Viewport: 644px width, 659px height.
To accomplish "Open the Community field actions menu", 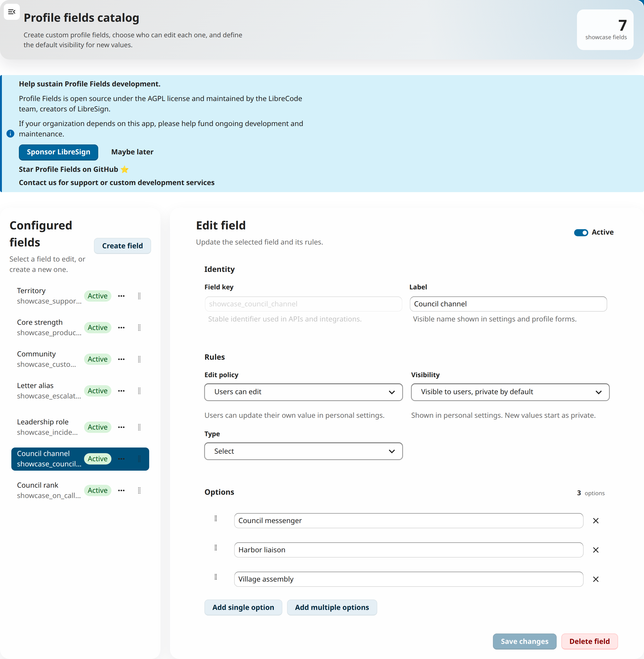I will coord(121,359).
